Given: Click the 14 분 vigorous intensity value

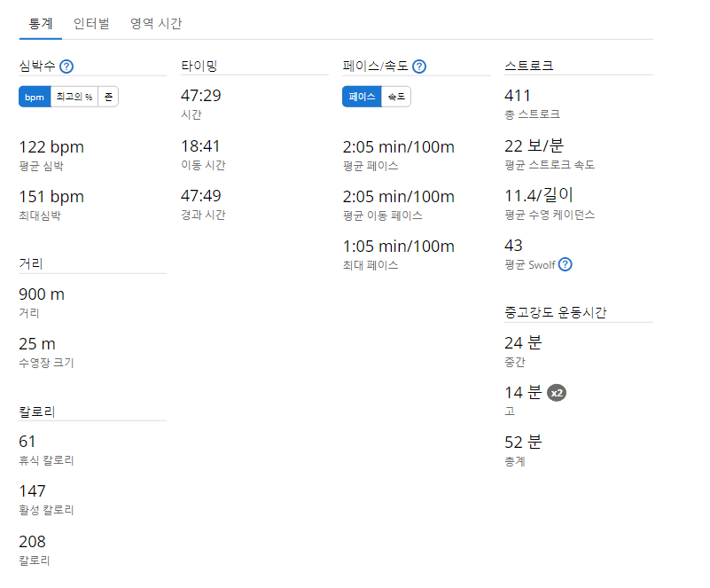Looking at the screenshot, I should click(x=523, y=393).
